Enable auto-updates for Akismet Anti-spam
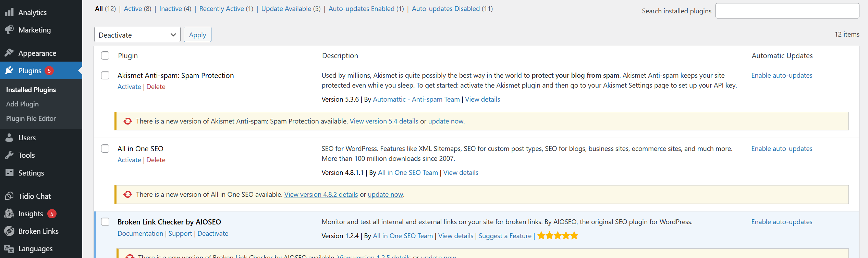 click(782, 75)
